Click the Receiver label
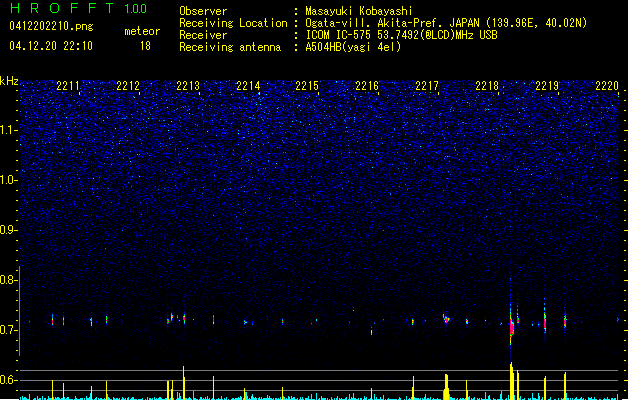Viewport: 629px width, 400px height. click(x=203, y=35)
